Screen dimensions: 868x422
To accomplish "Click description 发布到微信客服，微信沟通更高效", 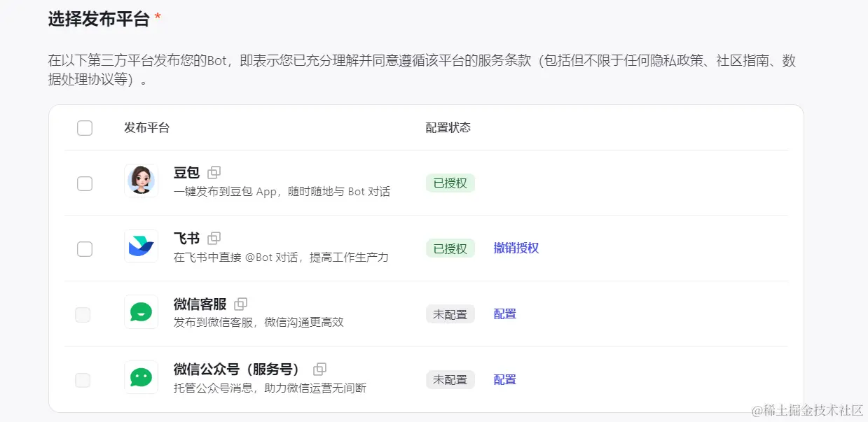I will [x=259, y=323].
